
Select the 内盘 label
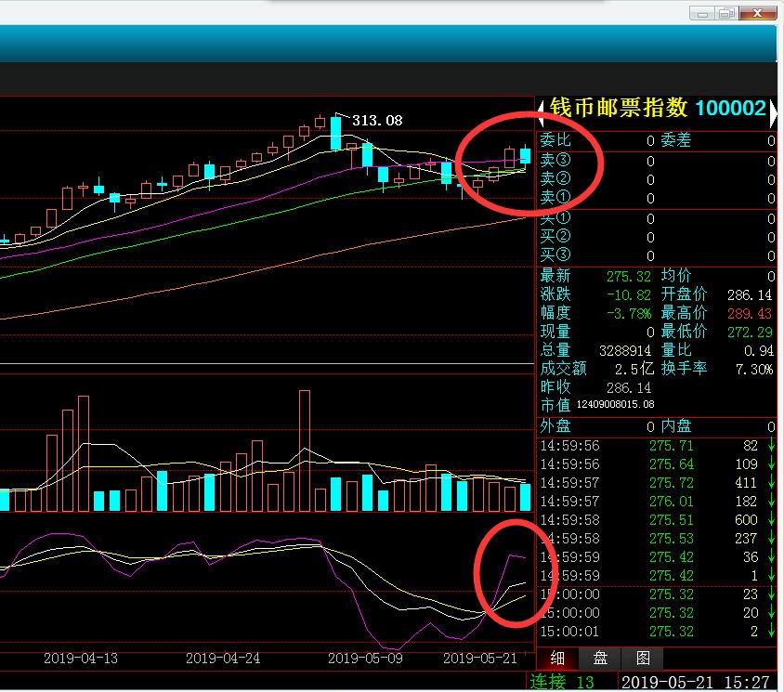676,426
